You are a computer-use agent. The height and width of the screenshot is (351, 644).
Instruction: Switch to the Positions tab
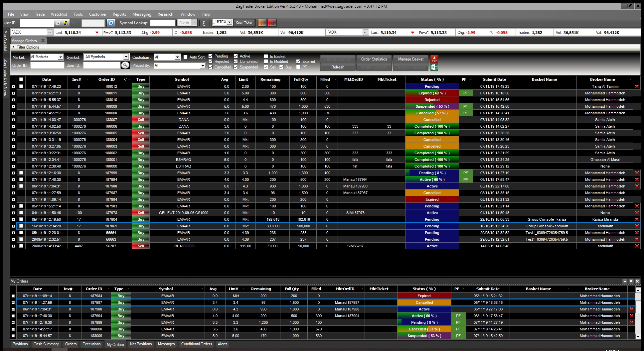(x=20, y=344)
